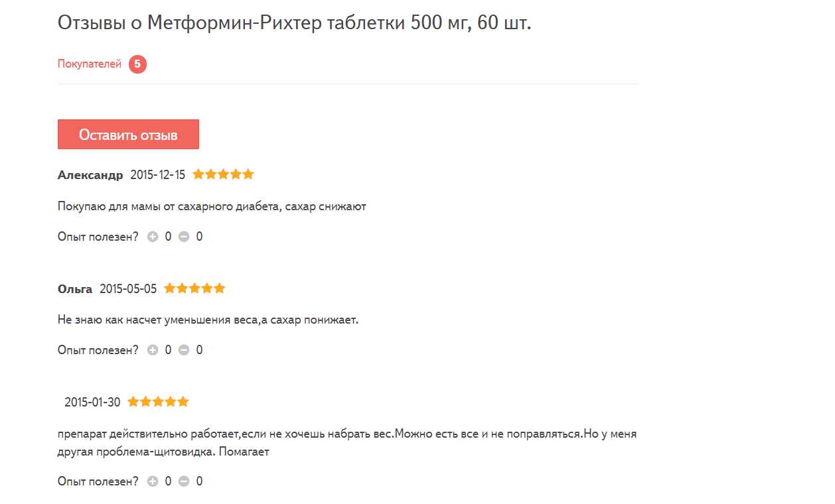Click the star rating on Ольга's review
The image size is (835, 504).
[194, 288]
